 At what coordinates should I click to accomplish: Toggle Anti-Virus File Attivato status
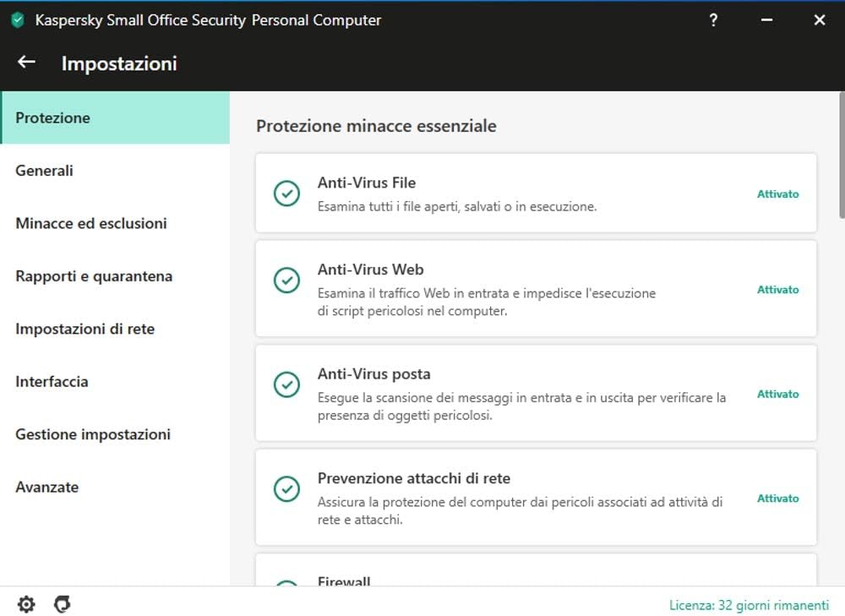pyautogui.click(x=777, y=194)
